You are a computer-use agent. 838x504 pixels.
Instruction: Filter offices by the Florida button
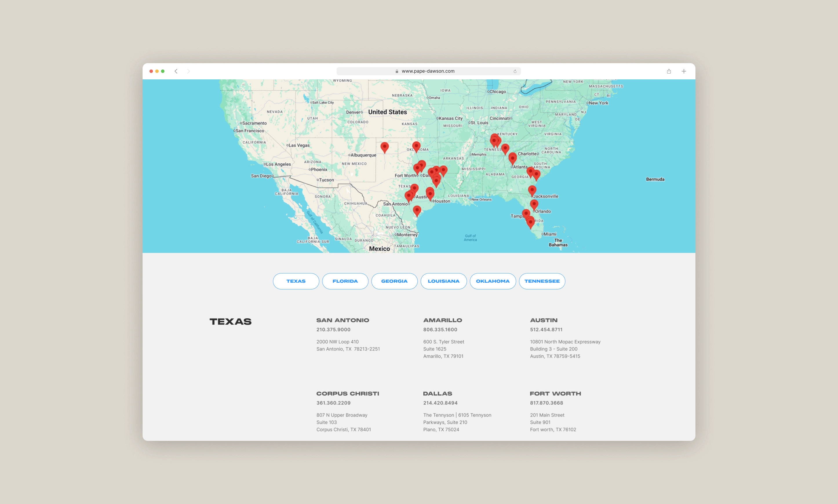pos(345,281)
